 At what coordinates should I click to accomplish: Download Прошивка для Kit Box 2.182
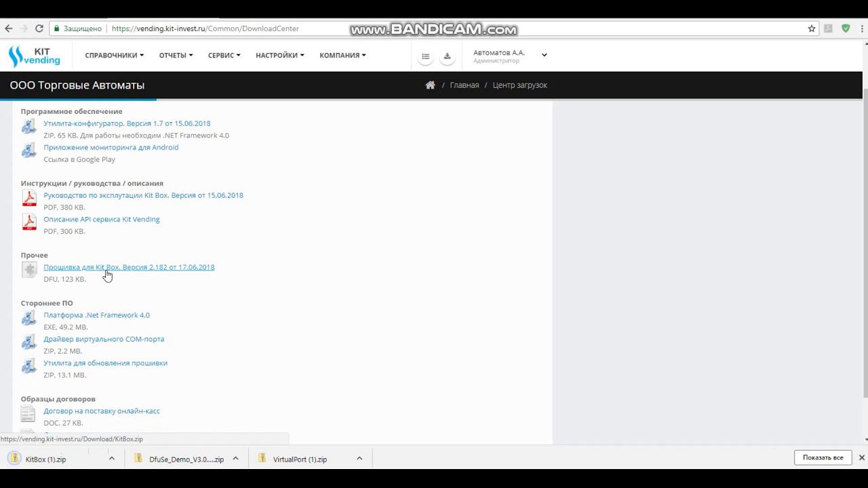coord(129,267)
